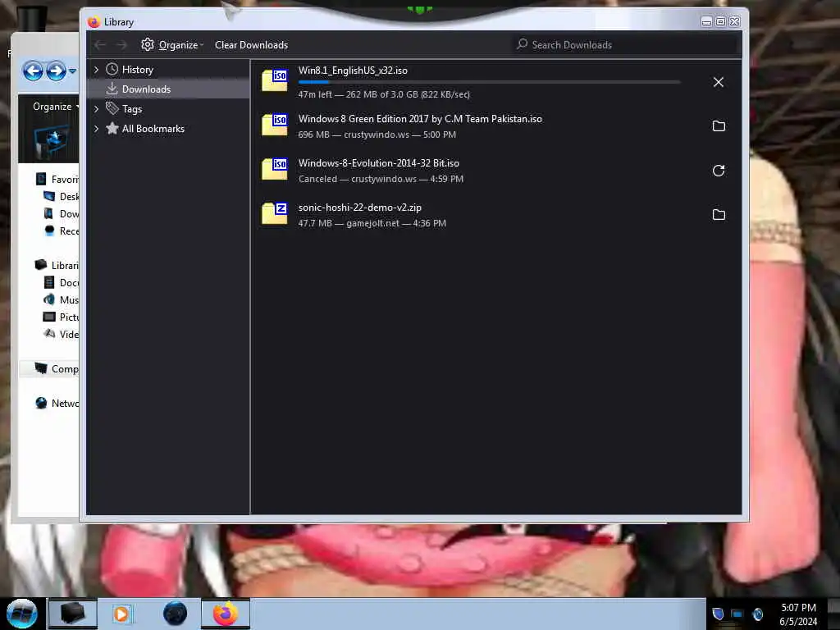Click the Windows 8 Green Edition iso icon
Image resolution: width=840 pixels, height=630 pixels.
(x=275, y=125)
